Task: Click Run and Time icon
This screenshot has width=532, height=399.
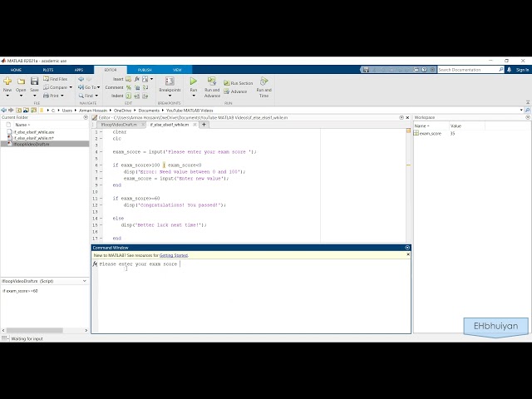Action: click(264, 81)
